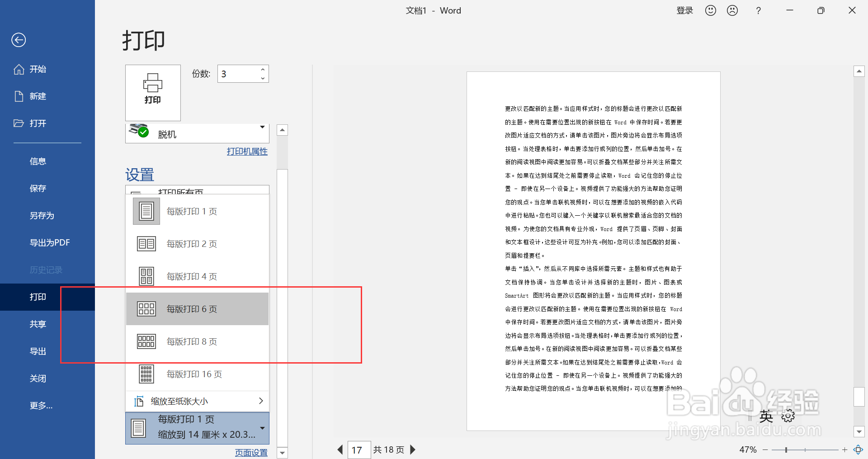Click the frown feedback icon in title bar
This screenshot has height=459, width=868.
(732, 10)
